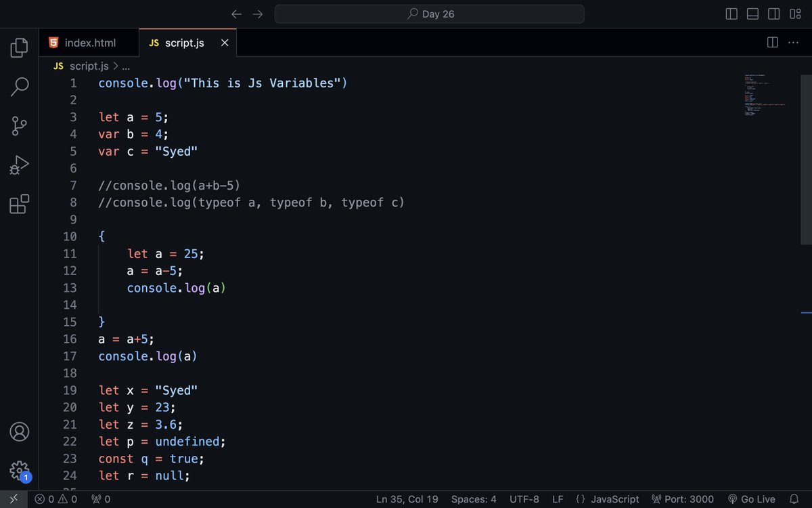Screen dimensions: 812x508
Task: Click the text 'let p = undefined;'
Action: [x=162, y=441]
